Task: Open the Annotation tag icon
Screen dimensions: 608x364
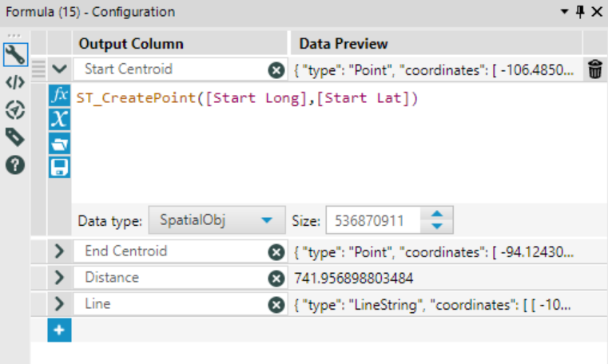Action: [14, 137]
